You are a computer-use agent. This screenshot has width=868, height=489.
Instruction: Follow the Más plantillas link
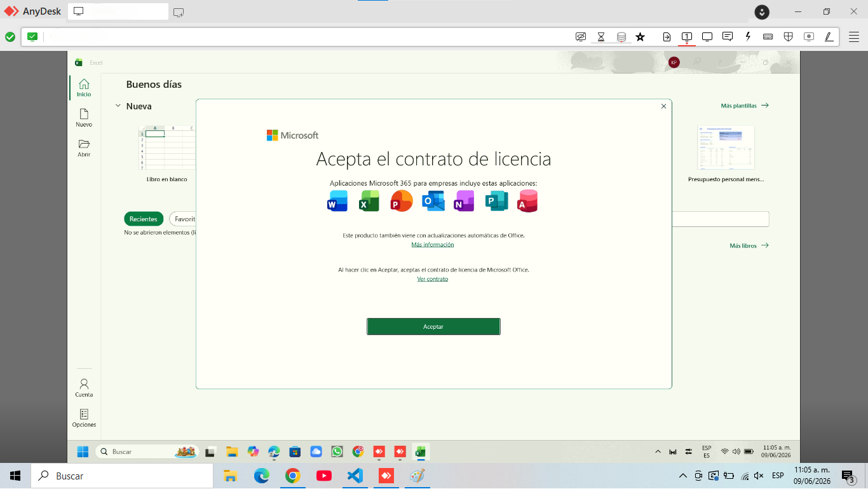pos(745,106)
